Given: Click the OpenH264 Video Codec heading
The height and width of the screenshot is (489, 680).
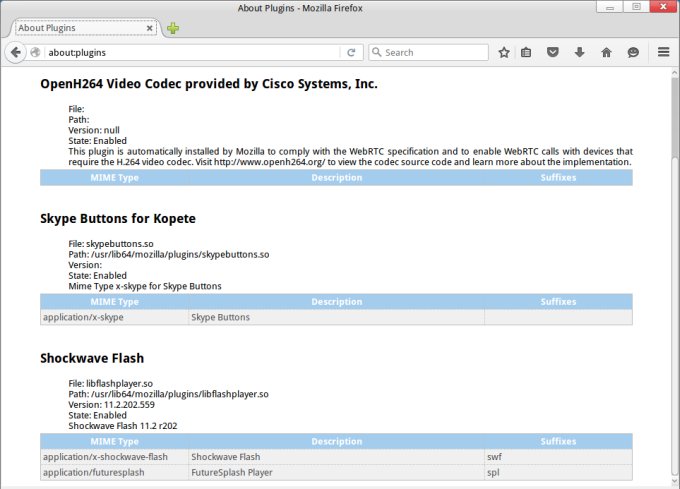Looking at the screenshot, I should coord(209,84).
